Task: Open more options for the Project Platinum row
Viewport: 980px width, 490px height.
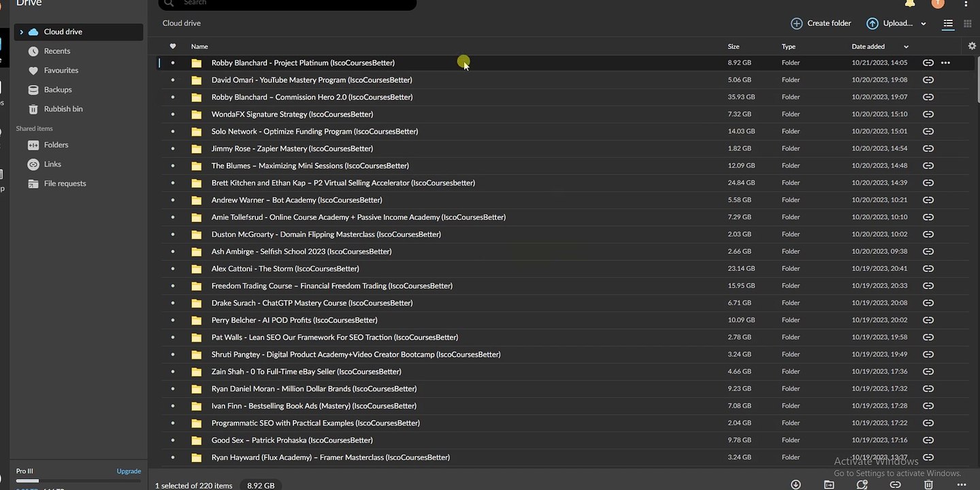Action: coord(945,63)
